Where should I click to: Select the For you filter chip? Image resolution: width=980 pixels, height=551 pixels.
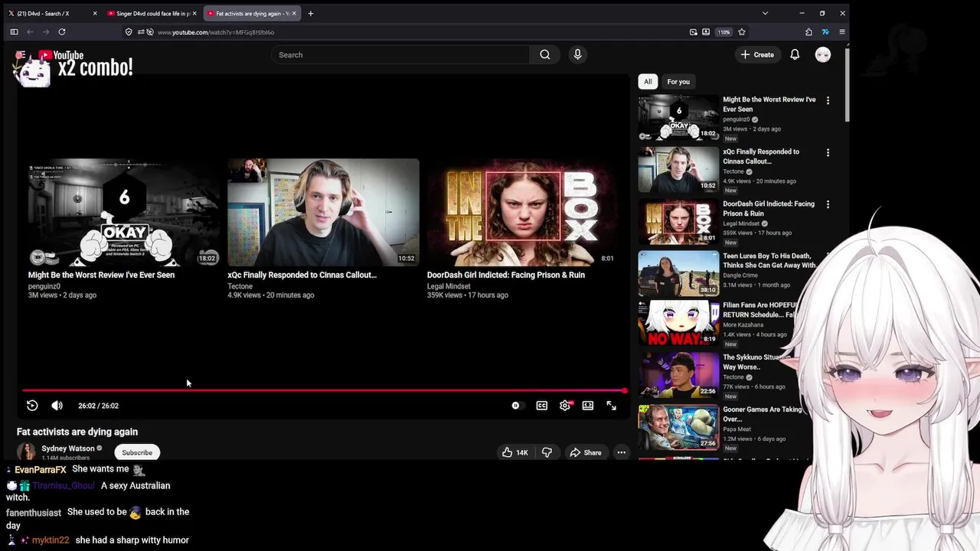point(678,82)
